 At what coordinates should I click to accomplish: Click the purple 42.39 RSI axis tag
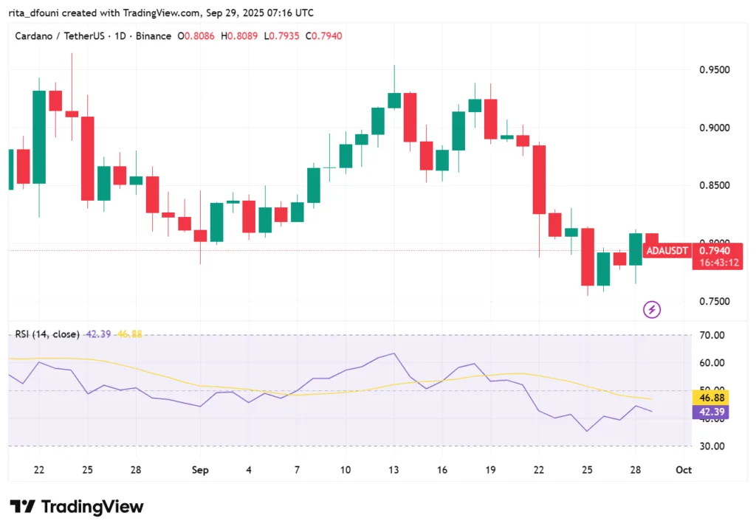[x=710, y=412]
